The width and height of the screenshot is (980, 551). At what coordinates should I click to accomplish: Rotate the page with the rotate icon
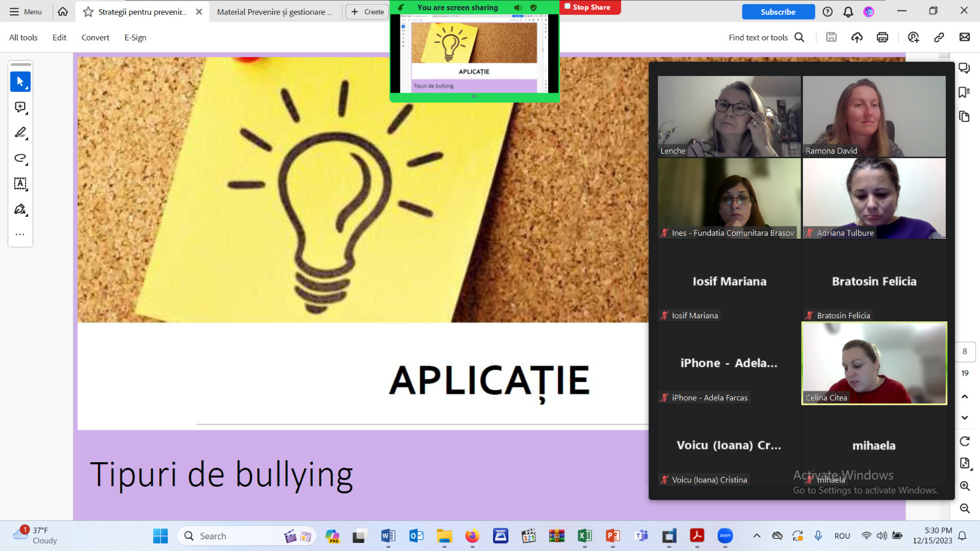tap(965, 441)
